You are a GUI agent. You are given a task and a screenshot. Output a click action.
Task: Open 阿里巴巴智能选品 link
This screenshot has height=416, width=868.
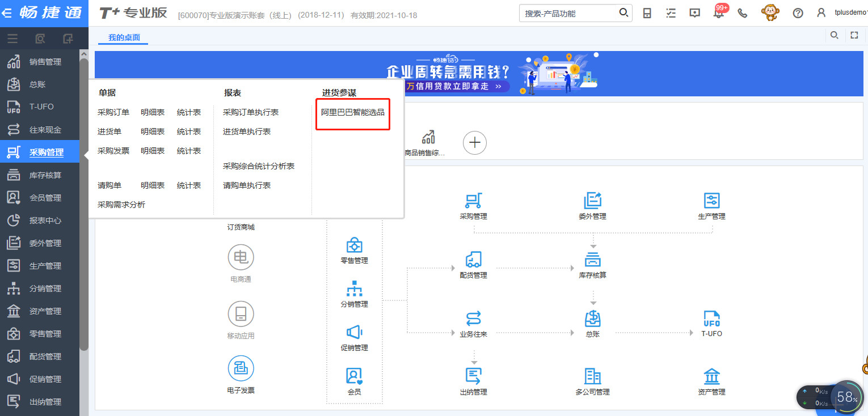coord(353,112)
